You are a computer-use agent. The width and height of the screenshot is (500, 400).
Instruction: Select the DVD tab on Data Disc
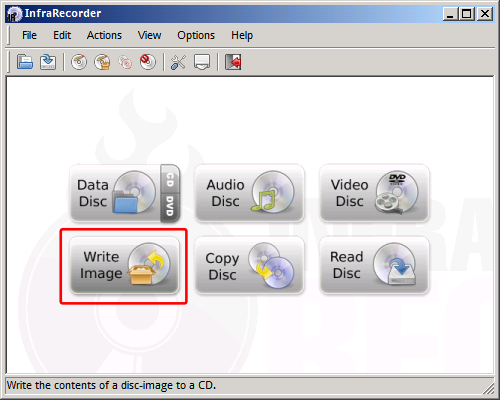tap(170, 207)
